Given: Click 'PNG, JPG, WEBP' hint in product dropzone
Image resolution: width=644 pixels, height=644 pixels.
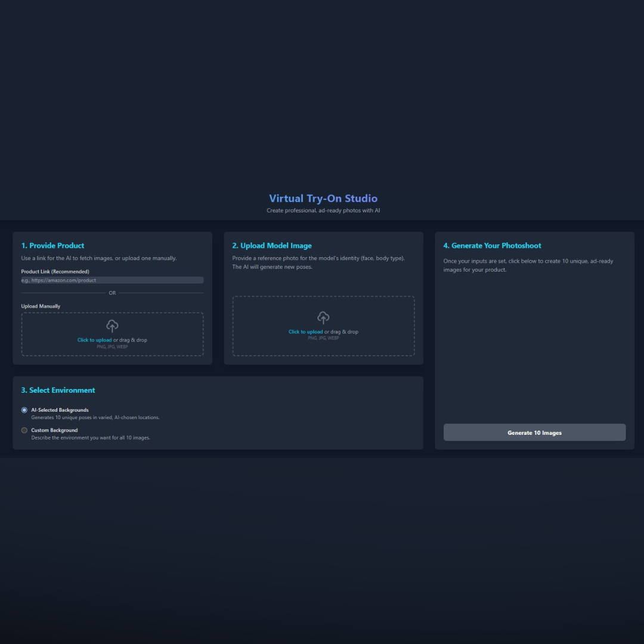Looking at the screenshot, I should (112, 347).
